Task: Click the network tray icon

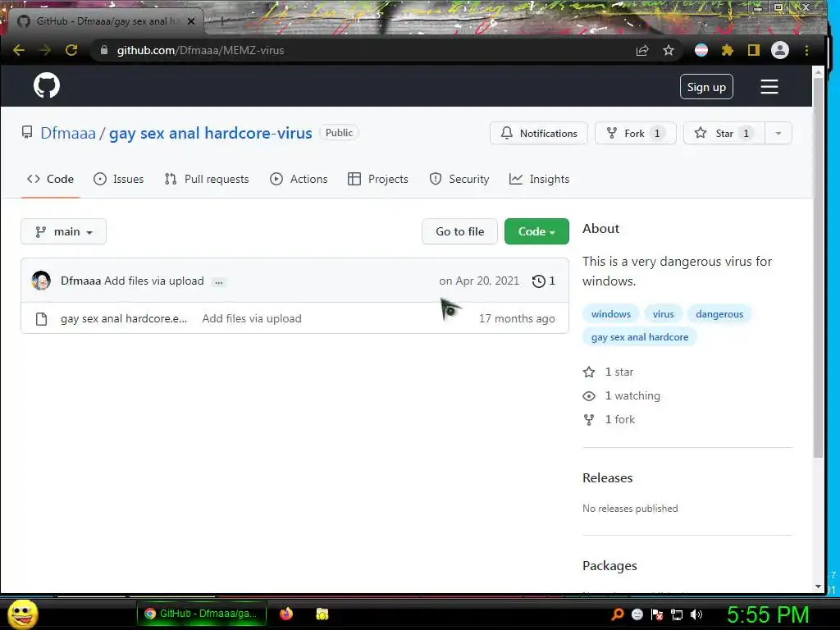Action: 677,614
